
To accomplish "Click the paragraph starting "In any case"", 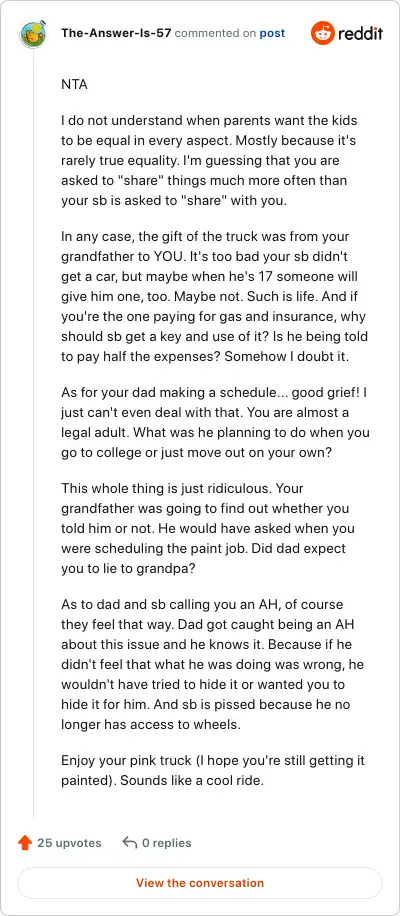I will coord(214,297).
